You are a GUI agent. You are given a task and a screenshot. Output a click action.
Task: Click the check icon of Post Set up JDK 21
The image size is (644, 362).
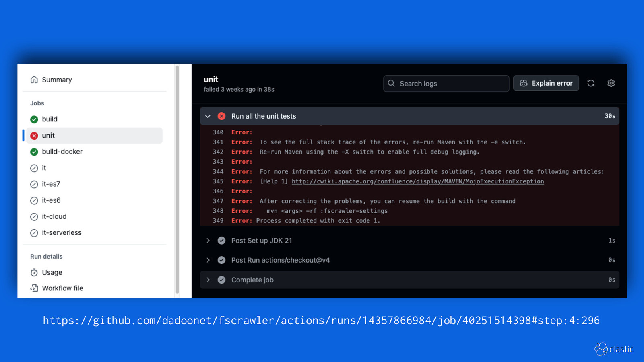click(x=221, y=241)
